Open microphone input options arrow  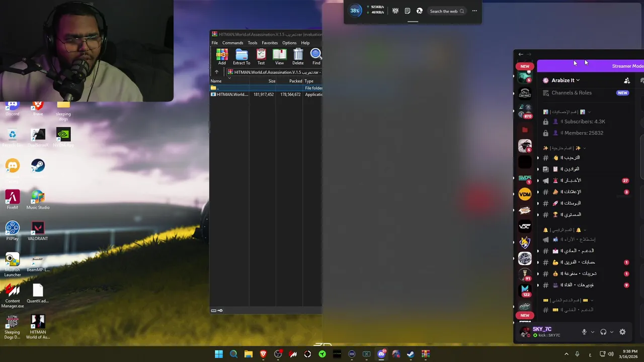pyautogui.click(x=592, y=332)
